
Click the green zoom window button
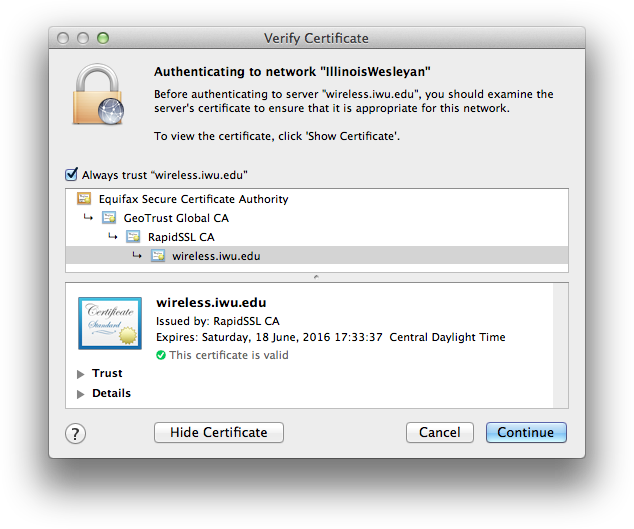coord(103,38)
